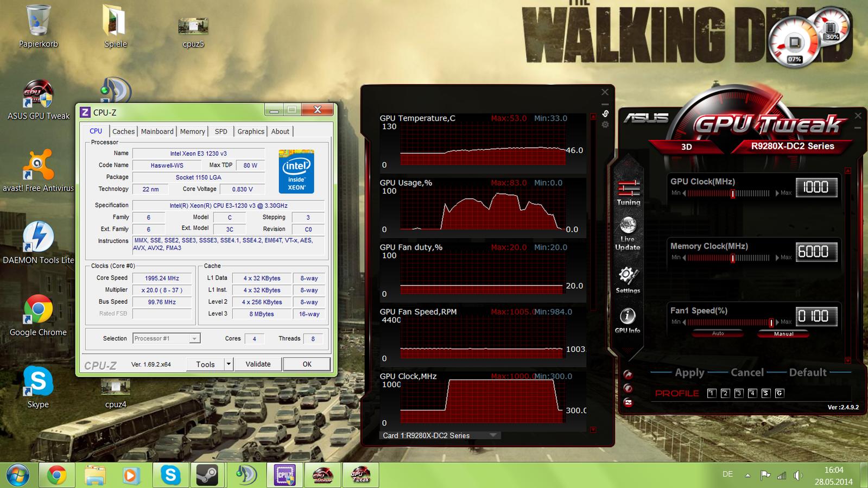The width and height of the screenshot is (868, 488).
Task: Increase GPU Clock with Max arrow
Action: tap(777, 193)
